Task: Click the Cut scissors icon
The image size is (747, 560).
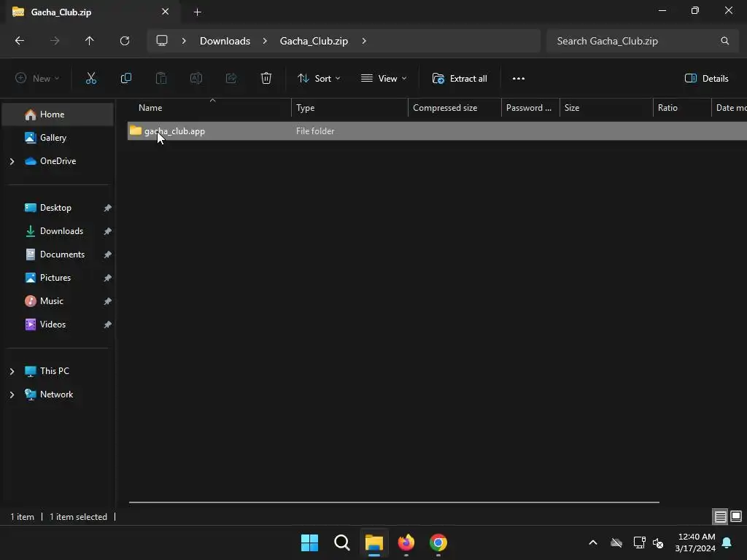Action: coord(91,79)
